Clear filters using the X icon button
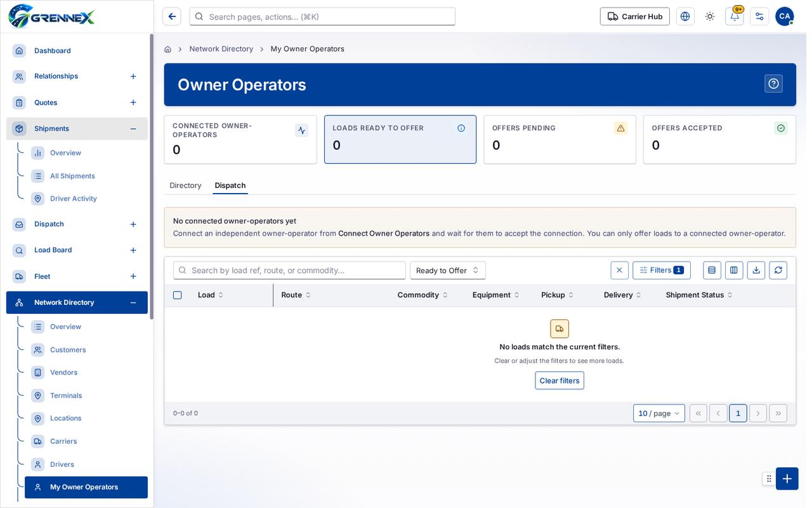This screenshot has height=508, width=812. 620,271
